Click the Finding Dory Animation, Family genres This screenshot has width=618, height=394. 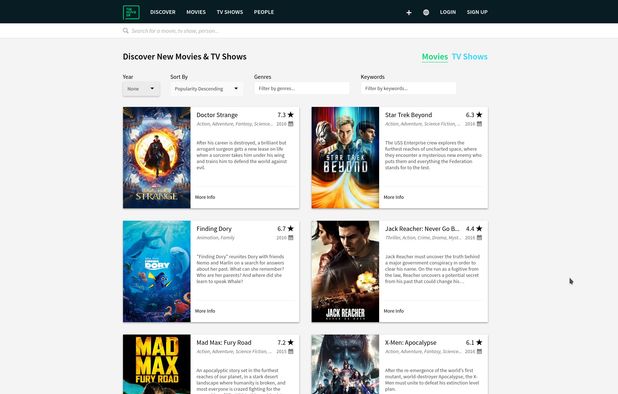click(216, 238)
